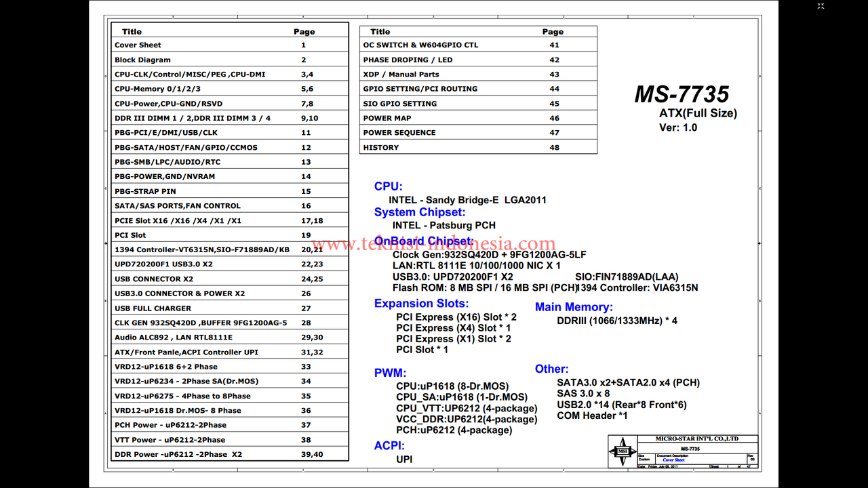
Task: Select 'PCIE Slot X16 /X16 /X4 /X1 /X1'
Action: tap(230, 220)
